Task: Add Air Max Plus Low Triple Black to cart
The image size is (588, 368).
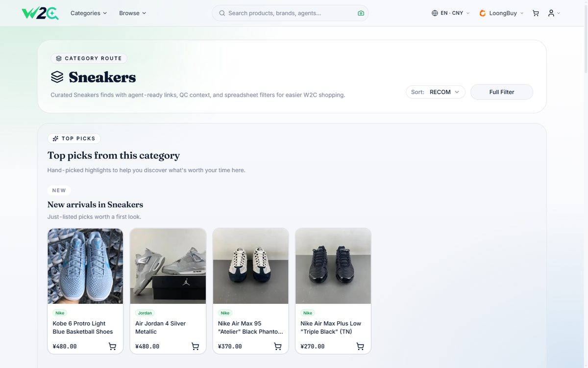Action: (x=360, y=346)
